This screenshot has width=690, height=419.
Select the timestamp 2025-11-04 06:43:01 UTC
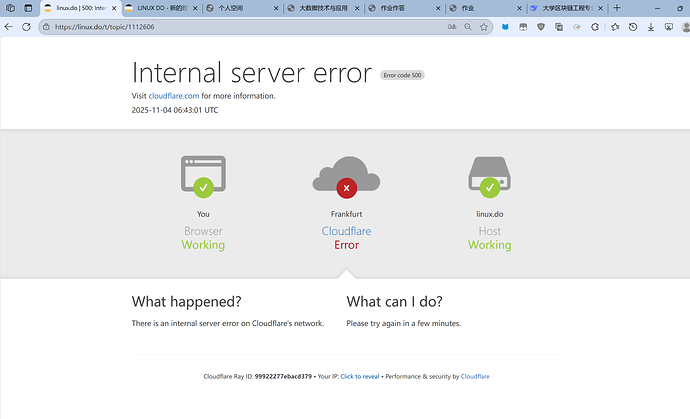click(x=175, y=110)
